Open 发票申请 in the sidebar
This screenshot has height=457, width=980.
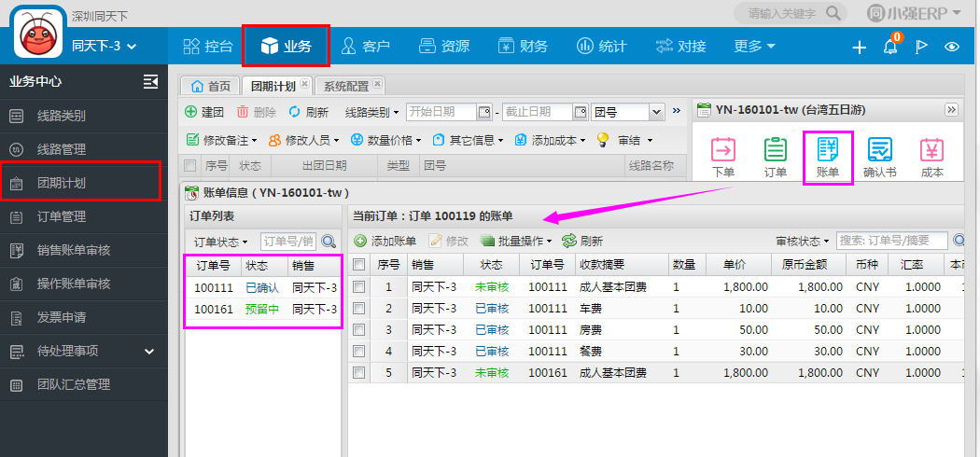pyautogui.click(x=84, y=318)
